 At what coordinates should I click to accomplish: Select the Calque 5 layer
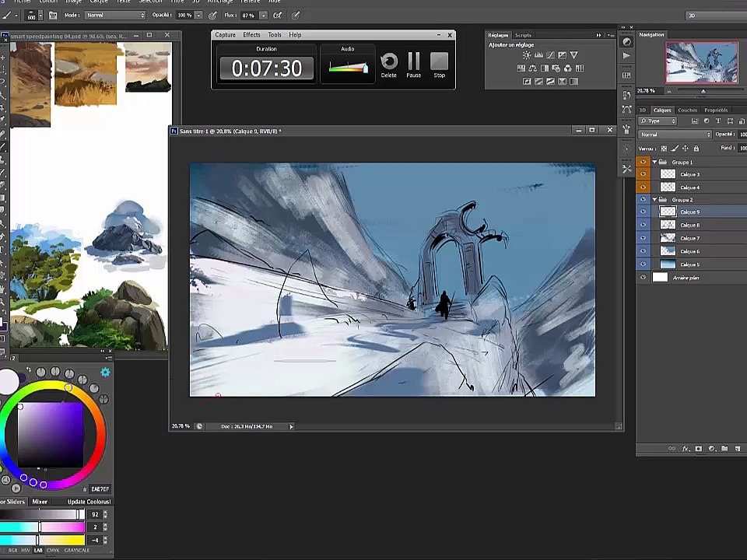698,264
